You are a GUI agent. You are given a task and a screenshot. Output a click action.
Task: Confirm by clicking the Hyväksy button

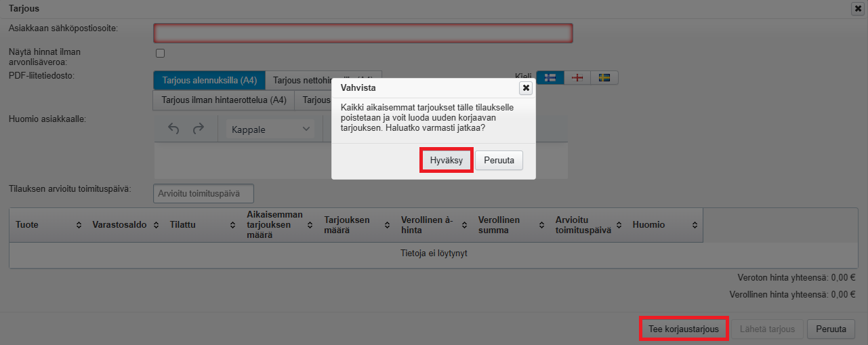coord(446,161)
